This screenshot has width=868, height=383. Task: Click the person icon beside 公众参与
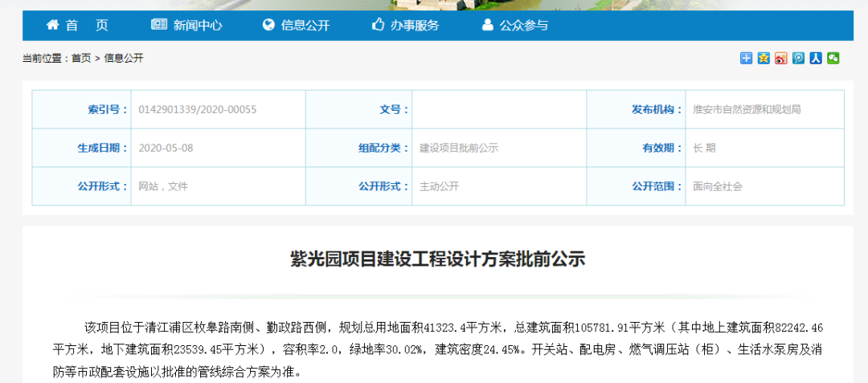click(487, 25)
